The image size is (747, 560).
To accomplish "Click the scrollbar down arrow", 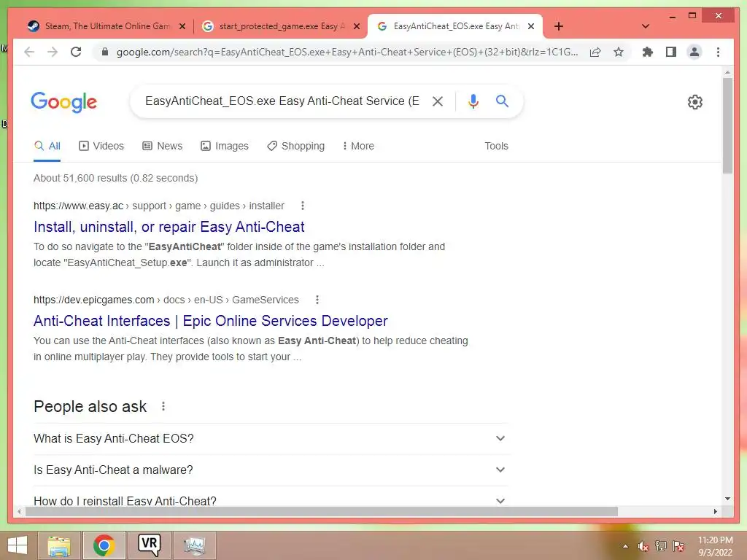I will [x=727, y=499].
